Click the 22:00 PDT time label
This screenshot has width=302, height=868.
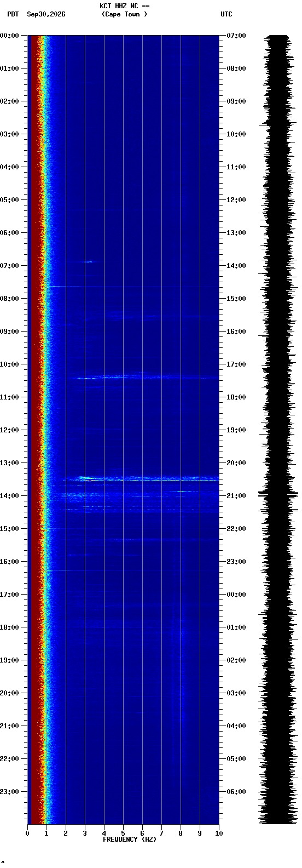click(x=9, y=759)
